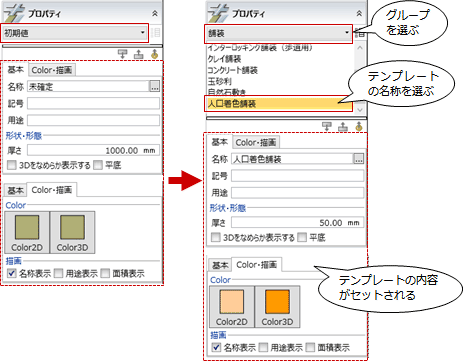464x363 pixels.
Task: Collapse the プロパティ panel showing 初期値
Action: [x=155, y=14]
